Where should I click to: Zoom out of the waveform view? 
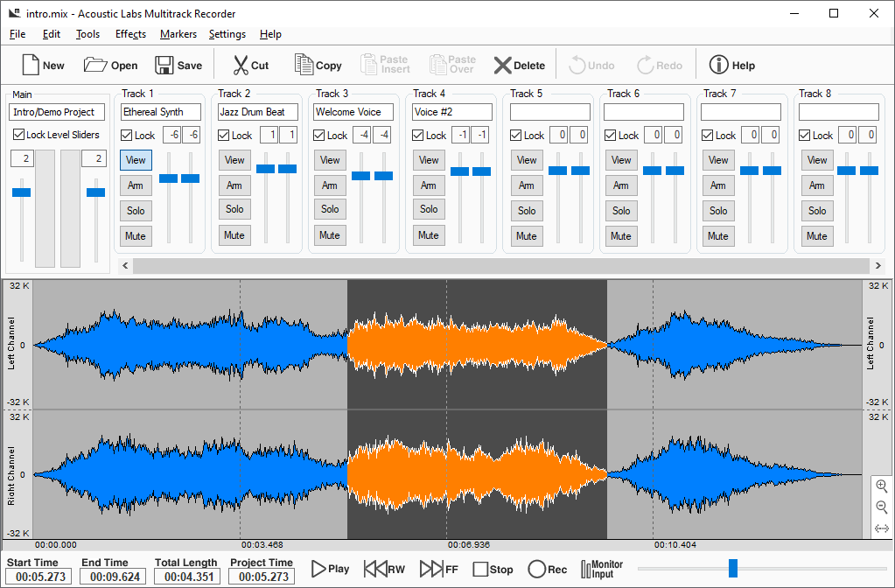point(881,507)
